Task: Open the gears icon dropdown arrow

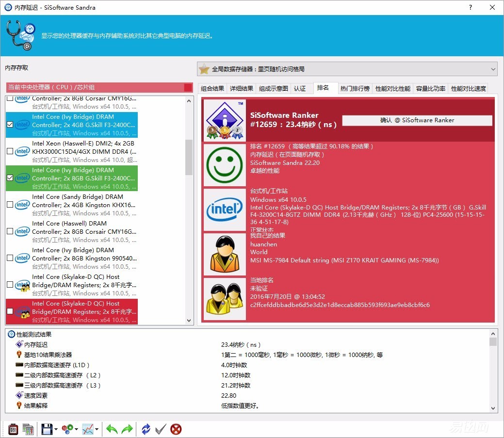Action: click(77, 429)
